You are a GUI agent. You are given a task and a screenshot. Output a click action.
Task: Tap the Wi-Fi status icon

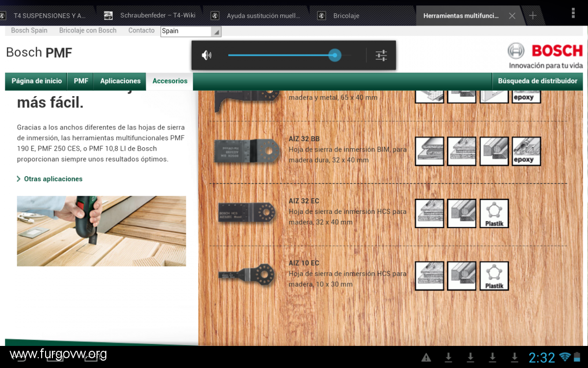(x=565, y=357)
